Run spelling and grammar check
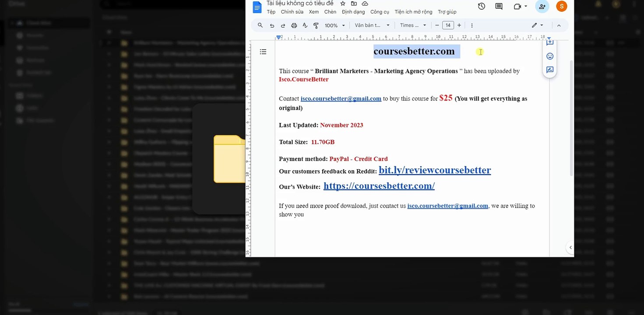 point(305,25)
